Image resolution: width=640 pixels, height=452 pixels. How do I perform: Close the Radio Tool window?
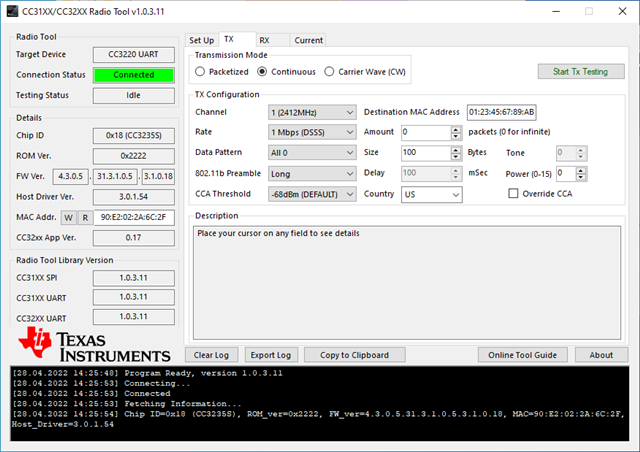(x=622, y=11)
